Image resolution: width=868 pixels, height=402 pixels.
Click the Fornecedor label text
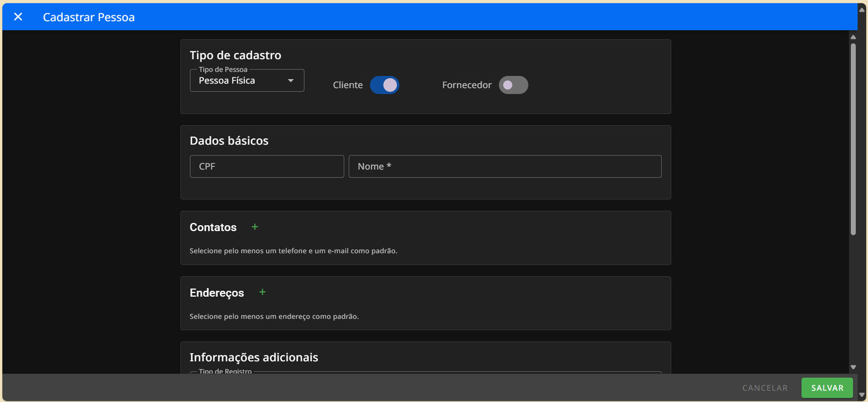(x=467, y=85)
